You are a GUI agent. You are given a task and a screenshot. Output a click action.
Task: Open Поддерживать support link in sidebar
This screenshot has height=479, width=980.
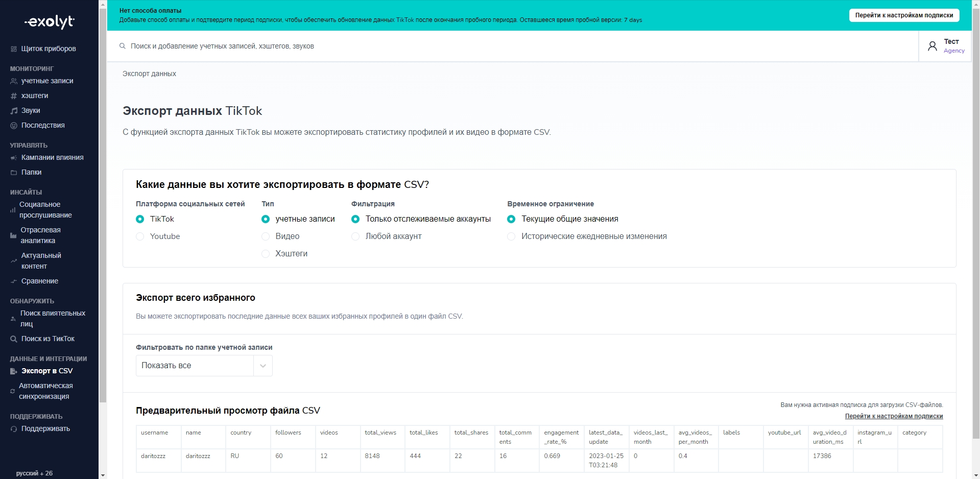pyautogui.click(x=46, y=429)
